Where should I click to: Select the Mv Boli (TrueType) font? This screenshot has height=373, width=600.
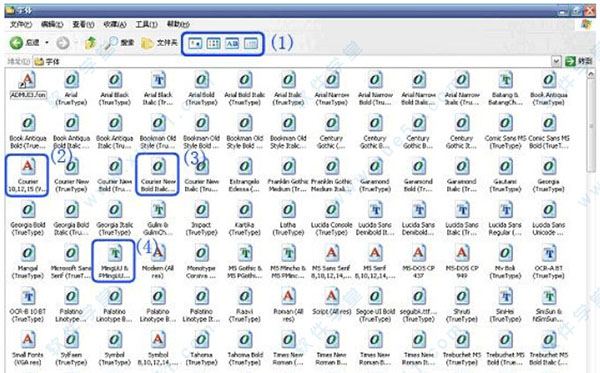click(505, 262)
